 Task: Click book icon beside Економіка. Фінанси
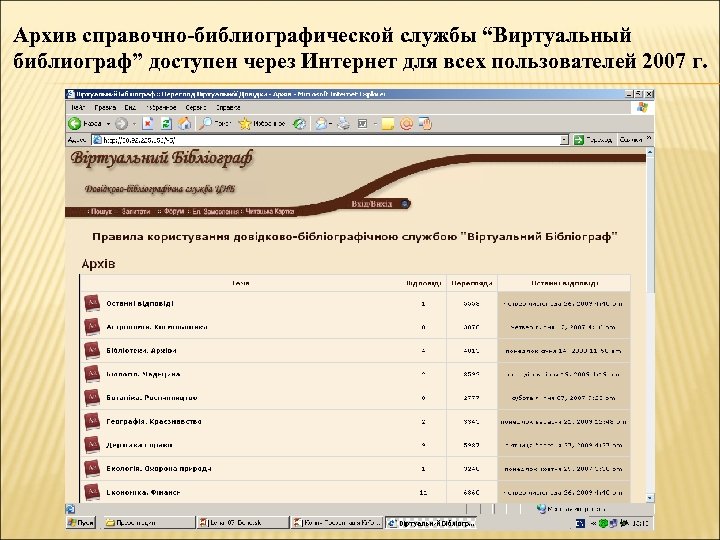pyautogui.click(x=92, y=492)
